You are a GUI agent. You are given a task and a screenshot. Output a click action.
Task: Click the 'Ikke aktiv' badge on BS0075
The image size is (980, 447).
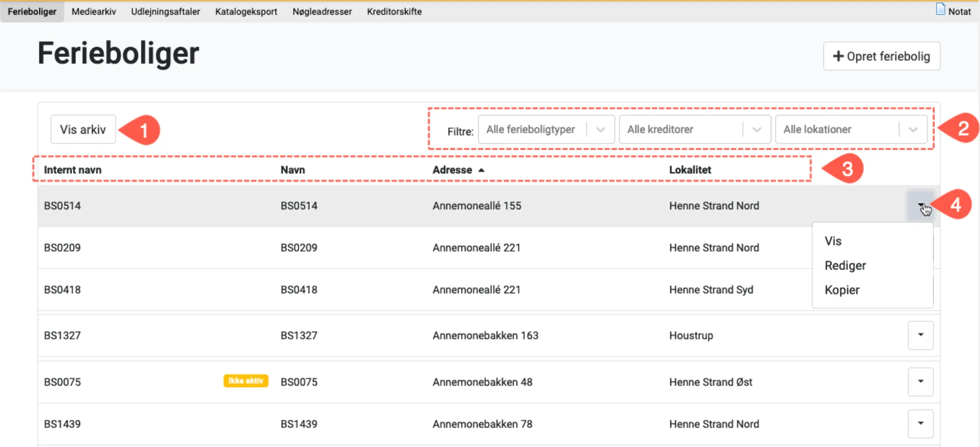tap(246, 381)
